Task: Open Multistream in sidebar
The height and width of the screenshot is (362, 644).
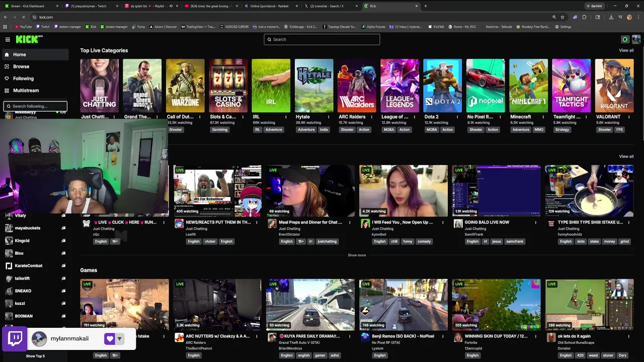Action: [x=34, y=90]
